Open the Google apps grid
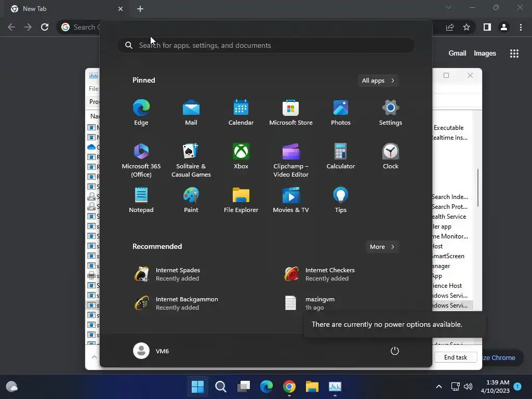The width and height of the screenshot is (532, 399). 514,54
